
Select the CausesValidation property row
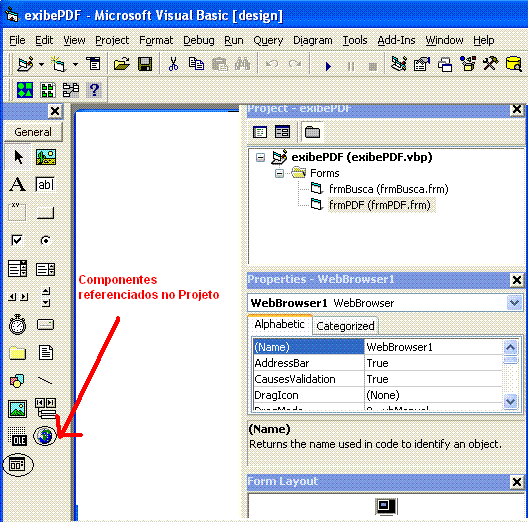377,379
